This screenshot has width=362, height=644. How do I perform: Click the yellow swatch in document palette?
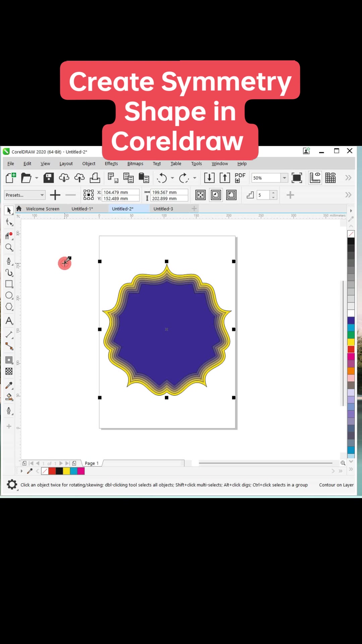[x=66, y=471]
